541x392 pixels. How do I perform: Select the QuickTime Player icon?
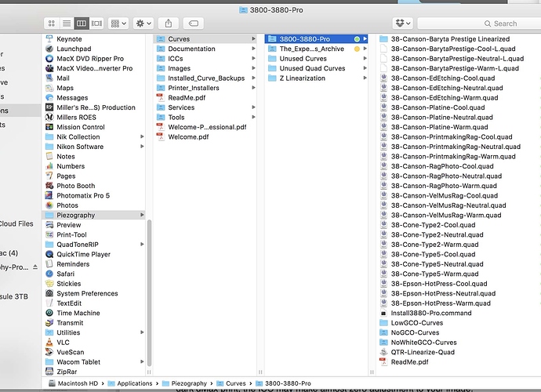pos(49,254)
